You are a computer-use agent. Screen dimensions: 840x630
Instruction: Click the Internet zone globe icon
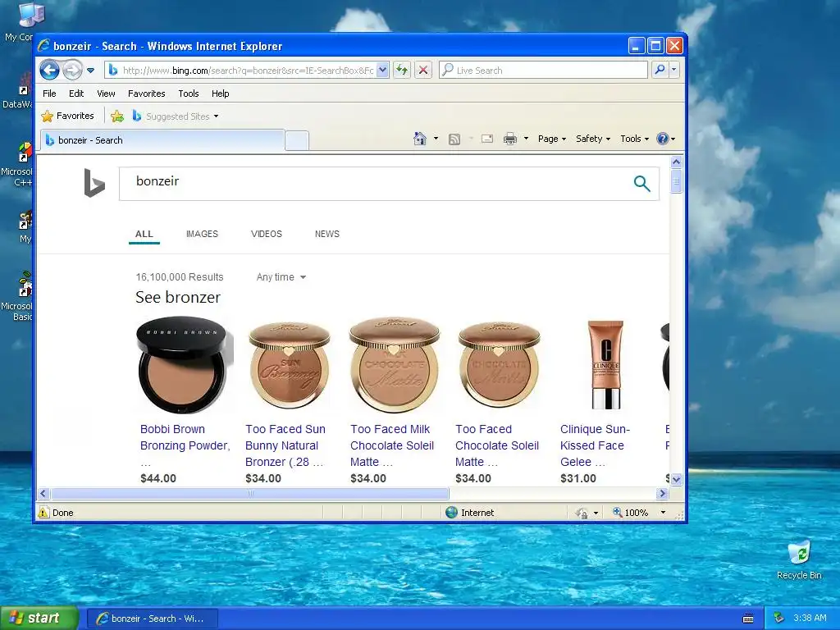(x=452, y=513)
